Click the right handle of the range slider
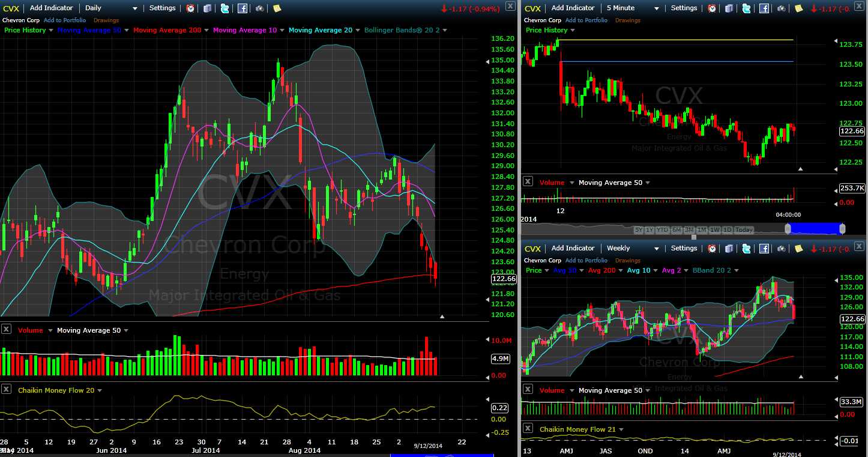The height and width of the screenshot is (457, 868). [x=842, y=229]
